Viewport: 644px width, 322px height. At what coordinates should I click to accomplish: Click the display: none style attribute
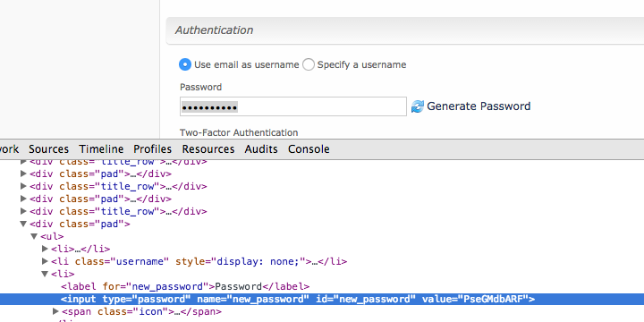(x=241, y=261)
